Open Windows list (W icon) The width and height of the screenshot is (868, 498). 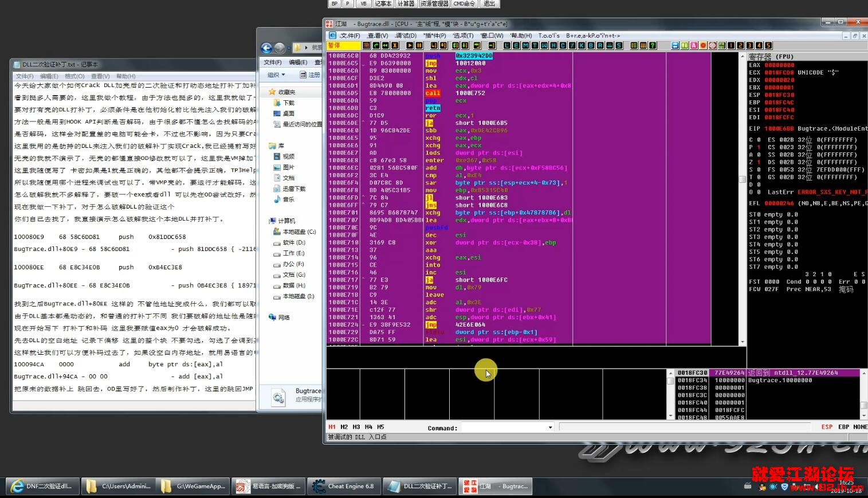[x=544, y=45]
